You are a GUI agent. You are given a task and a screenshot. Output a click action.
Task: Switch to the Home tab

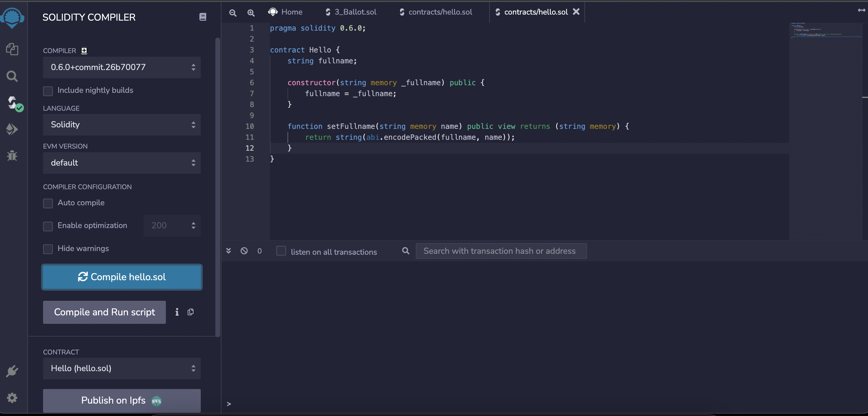tap(285, 12)
